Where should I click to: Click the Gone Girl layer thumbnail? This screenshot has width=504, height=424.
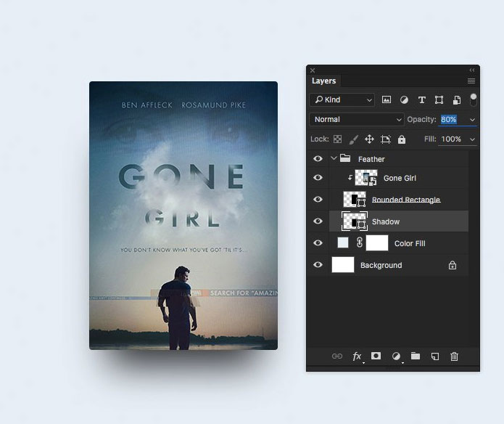click(366, 178)
